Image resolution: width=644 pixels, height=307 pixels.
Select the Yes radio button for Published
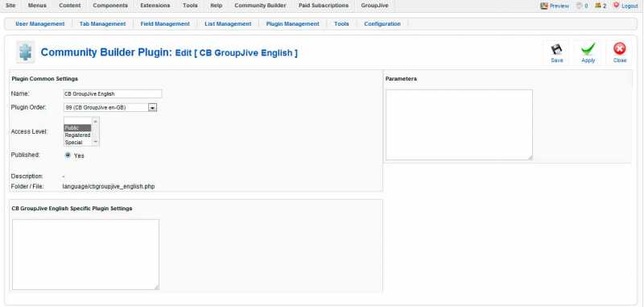coord(68,155)
